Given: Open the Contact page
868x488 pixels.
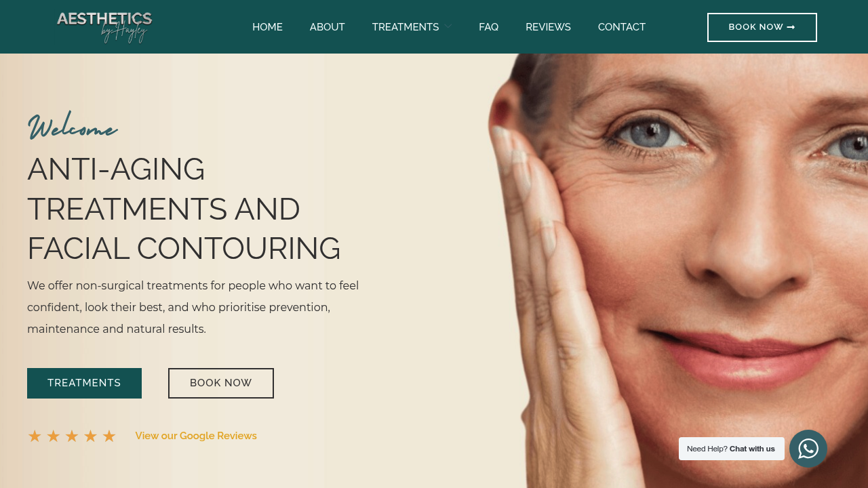Looking at the screenshot, I should pyautogui.click(x=622, y=27).
